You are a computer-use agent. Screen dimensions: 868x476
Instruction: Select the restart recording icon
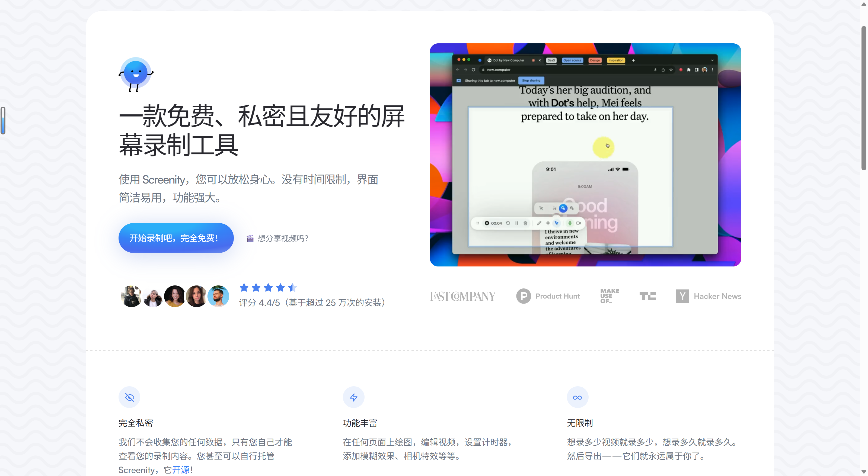tap(508, 223)
